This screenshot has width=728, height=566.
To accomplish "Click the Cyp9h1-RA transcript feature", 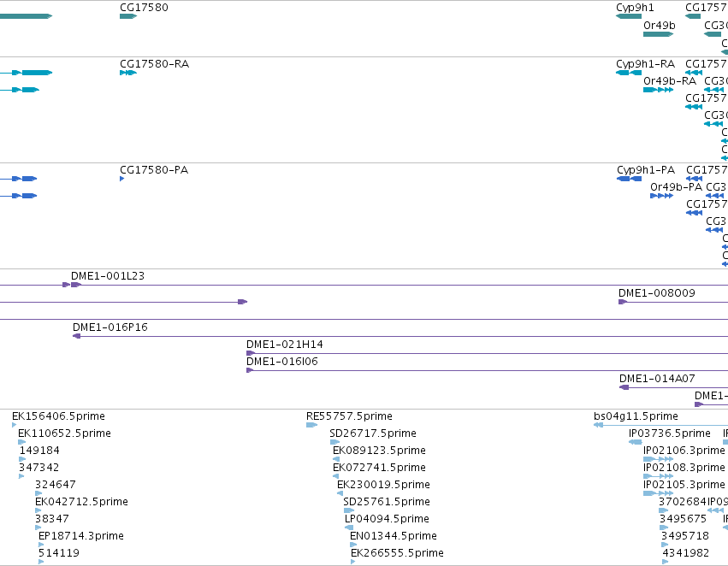I will pyautogui.click(x=629, y=73).
